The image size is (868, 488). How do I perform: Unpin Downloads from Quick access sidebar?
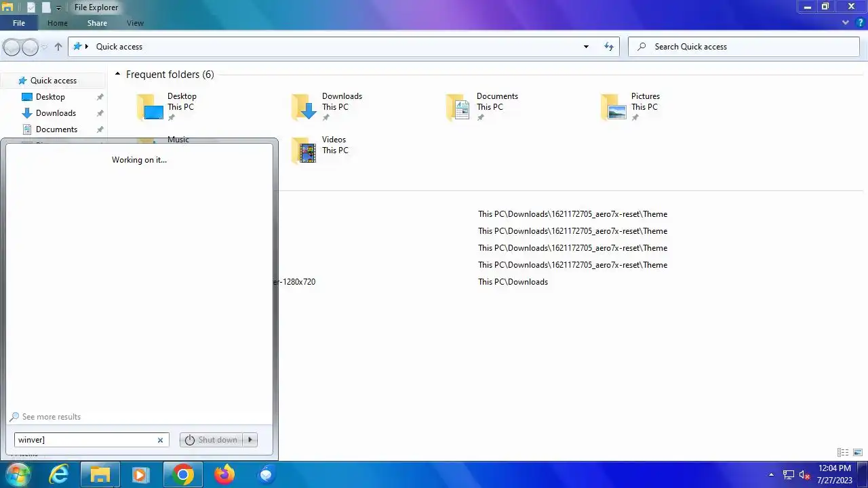coord(100,113)
